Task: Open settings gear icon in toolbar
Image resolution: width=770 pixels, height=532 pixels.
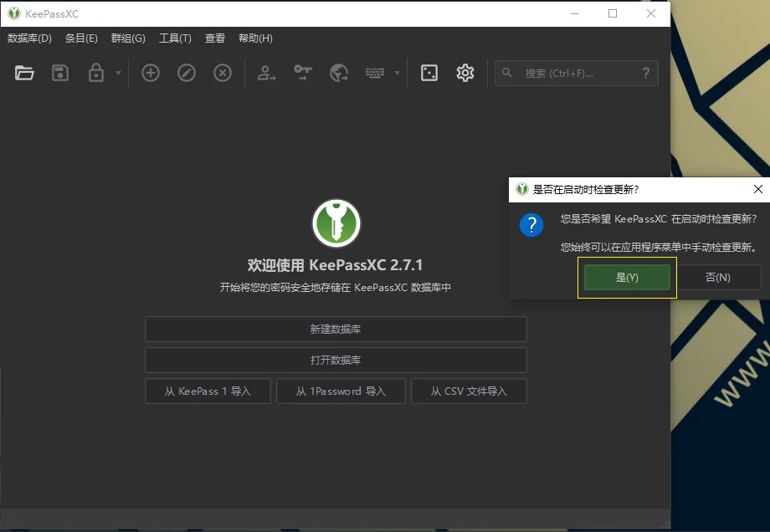Action: pyautogui.click(x=465, y=73)
